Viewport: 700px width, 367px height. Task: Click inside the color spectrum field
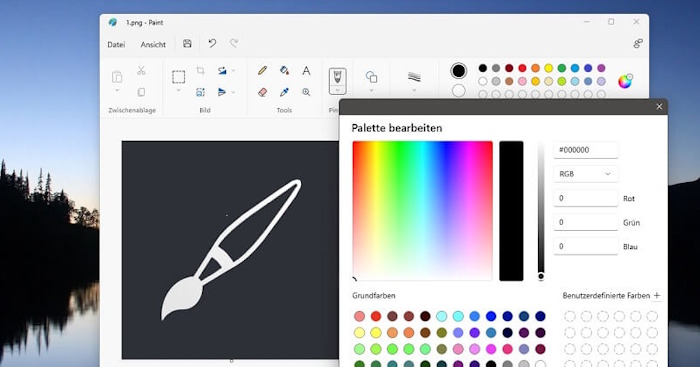point(422,211)
